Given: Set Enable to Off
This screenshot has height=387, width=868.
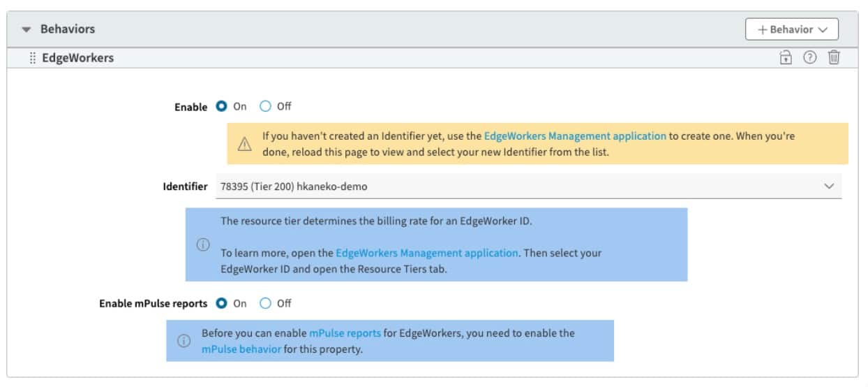Looking at the screenshot, I should pos(265,107).
